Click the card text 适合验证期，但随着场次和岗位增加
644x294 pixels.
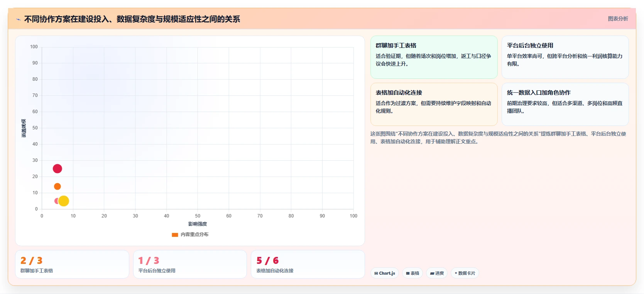point(433,60)
